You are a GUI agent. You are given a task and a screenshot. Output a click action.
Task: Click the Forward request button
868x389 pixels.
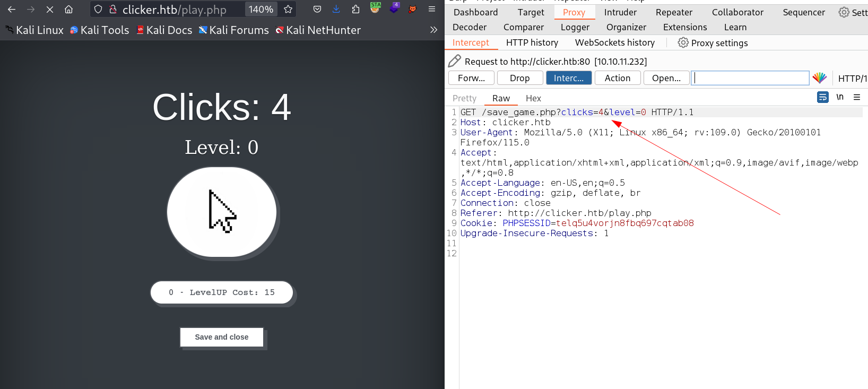[471, 78]
